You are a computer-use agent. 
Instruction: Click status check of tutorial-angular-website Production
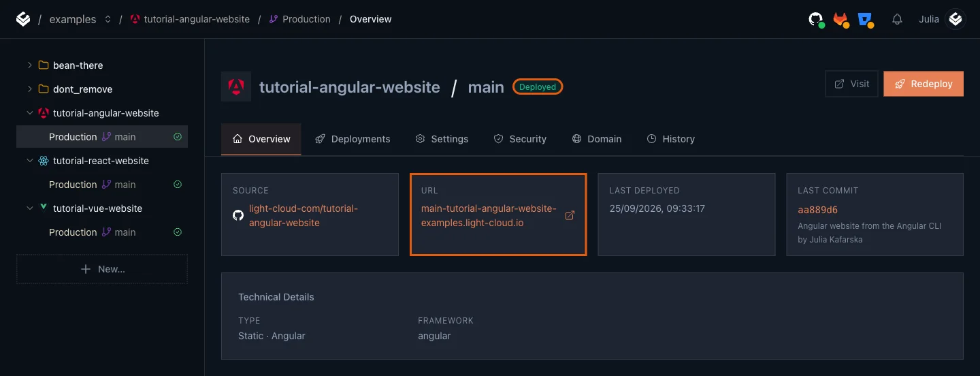coord(178,137)
